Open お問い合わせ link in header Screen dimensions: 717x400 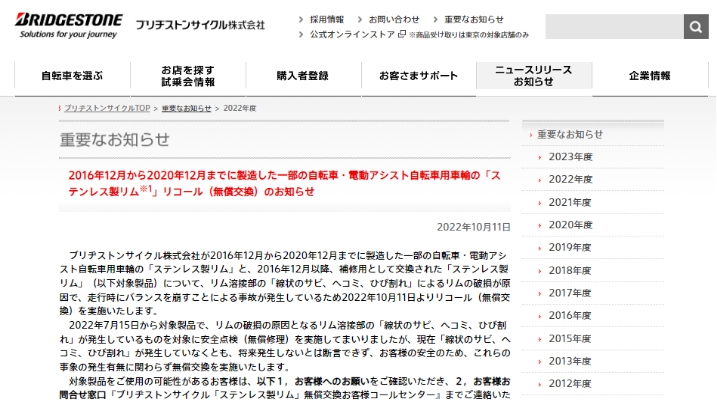394,19
